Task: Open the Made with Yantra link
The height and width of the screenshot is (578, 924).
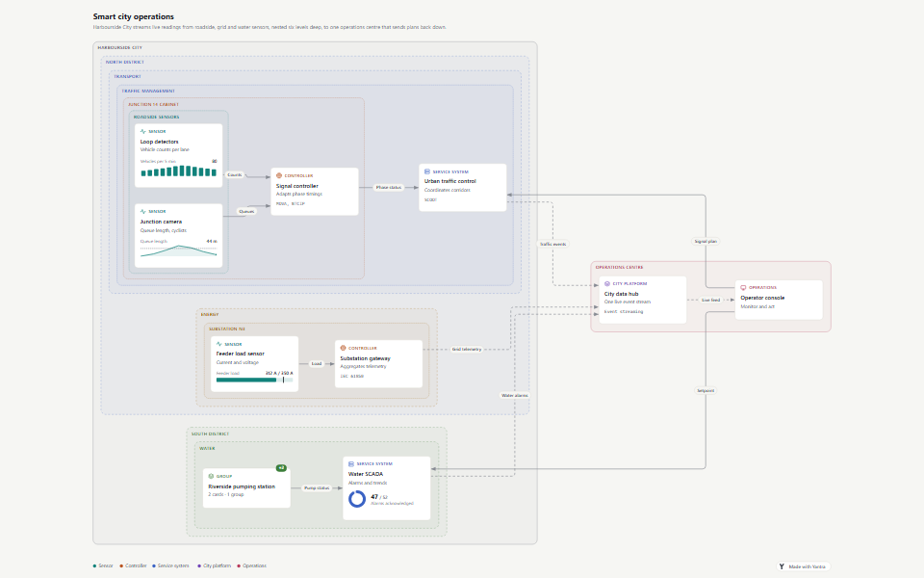Action: pos(803,566)
